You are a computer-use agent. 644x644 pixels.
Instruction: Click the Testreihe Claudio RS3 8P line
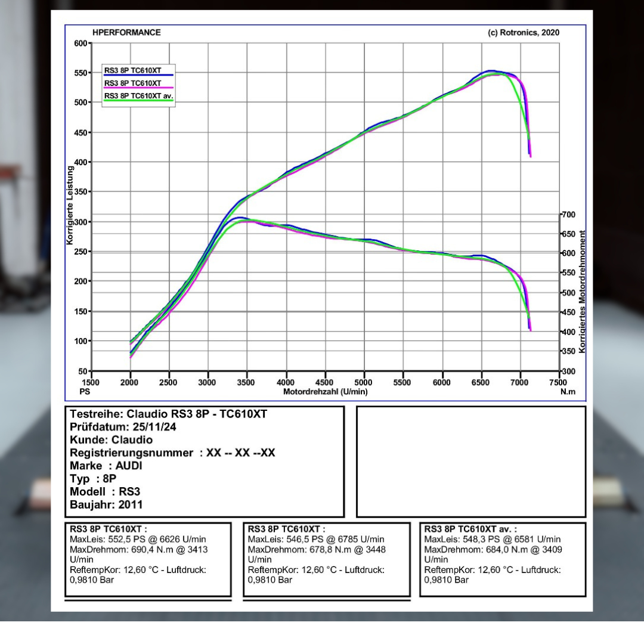(168, 414)
